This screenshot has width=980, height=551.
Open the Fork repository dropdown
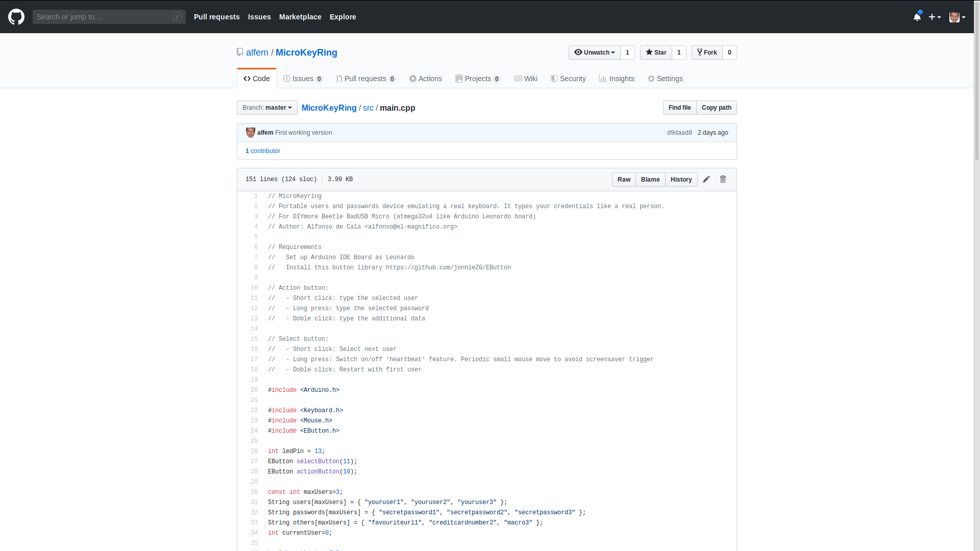[707, 53]
